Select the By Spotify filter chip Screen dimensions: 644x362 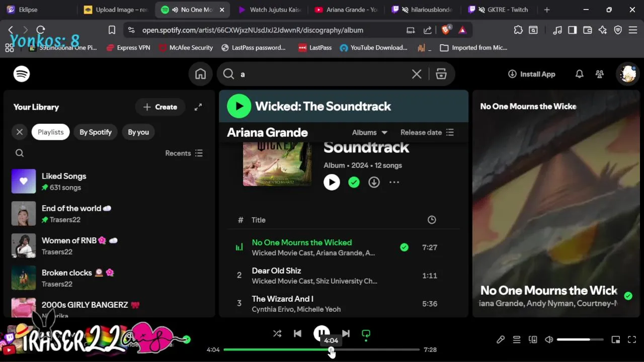point(96,132)
